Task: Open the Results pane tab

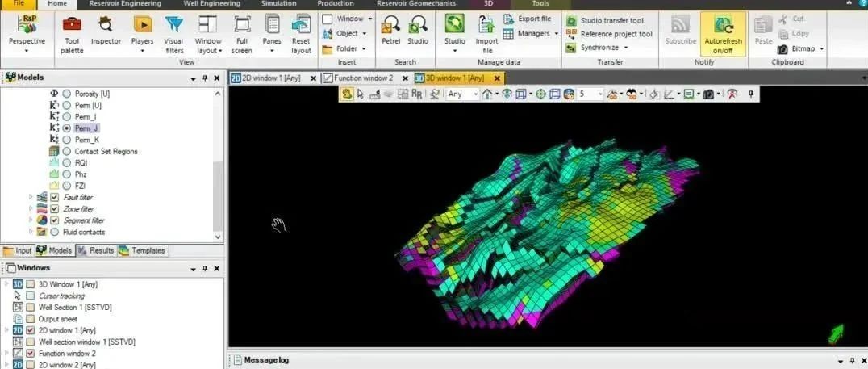Action: [96, 250]
